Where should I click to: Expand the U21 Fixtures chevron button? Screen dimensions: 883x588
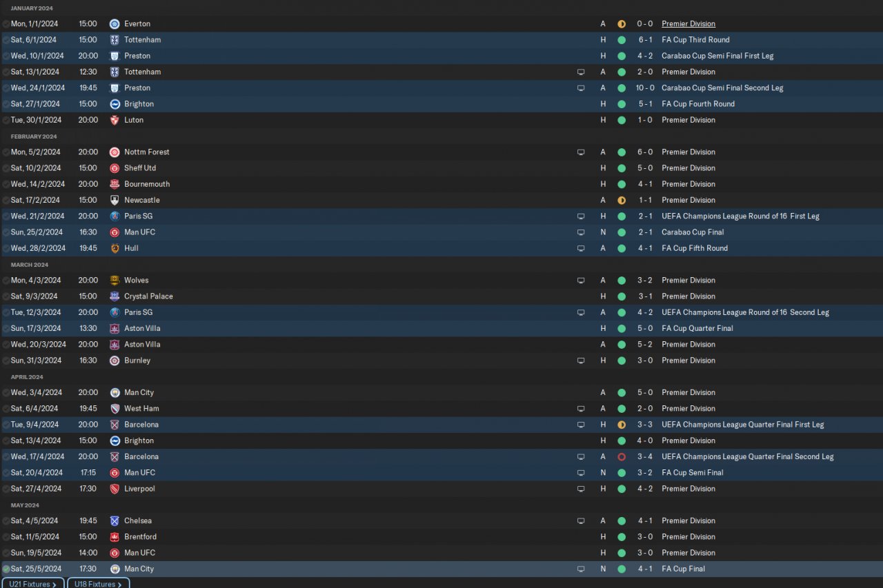(32, 583)
